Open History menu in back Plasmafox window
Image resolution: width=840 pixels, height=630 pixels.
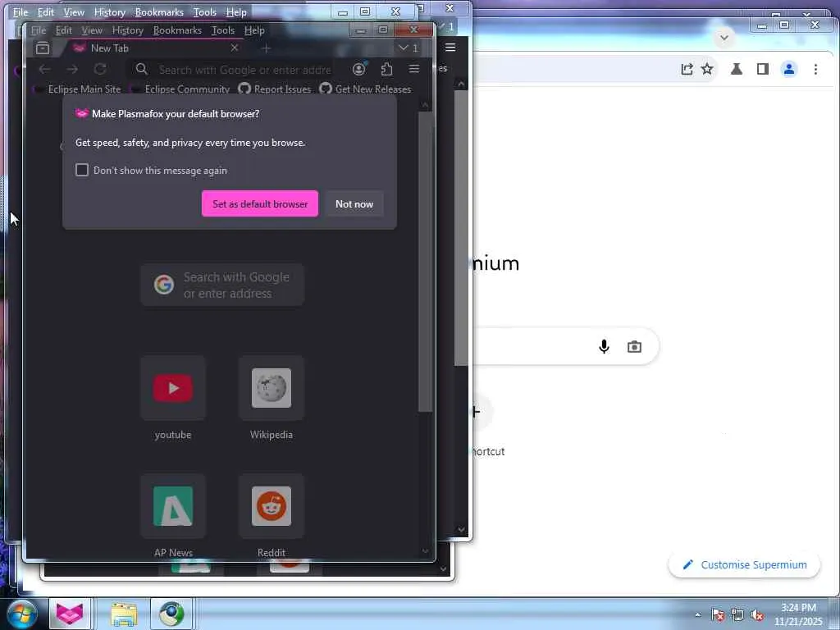pyautogui.click(x=109, y=12)
